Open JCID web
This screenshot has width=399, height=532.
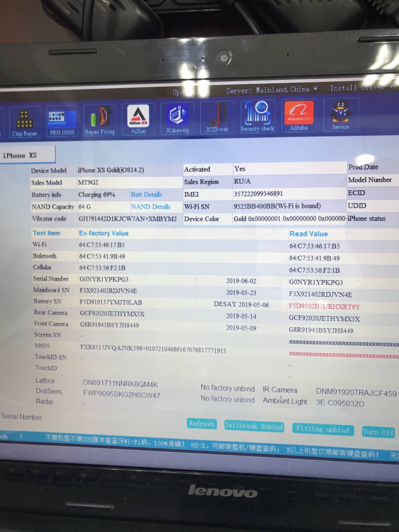coord(217,118)
